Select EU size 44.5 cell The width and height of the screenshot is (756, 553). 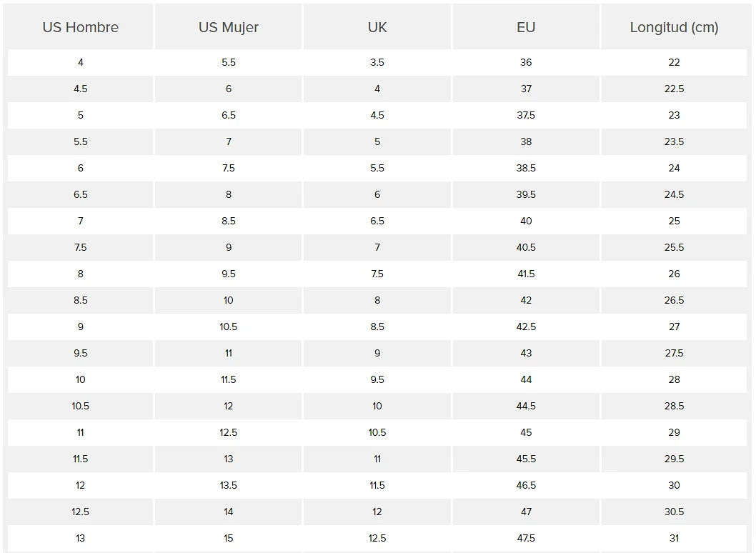(526, 406)
